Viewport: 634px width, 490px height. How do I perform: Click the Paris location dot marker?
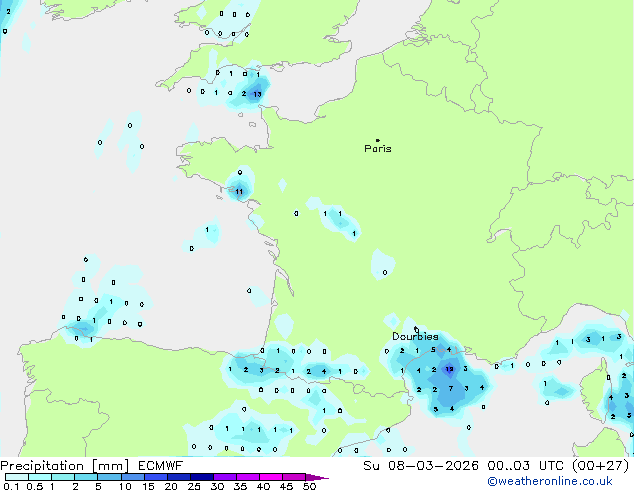click(378, 140)
